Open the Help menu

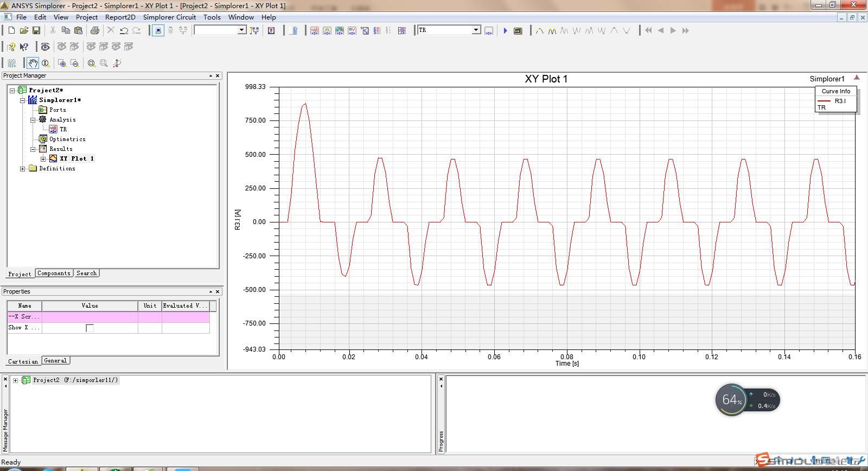coord(269,17)
